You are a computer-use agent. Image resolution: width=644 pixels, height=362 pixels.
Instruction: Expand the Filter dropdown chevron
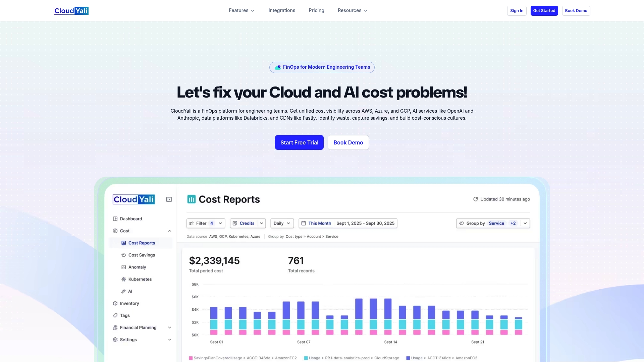tap(220, 223)
